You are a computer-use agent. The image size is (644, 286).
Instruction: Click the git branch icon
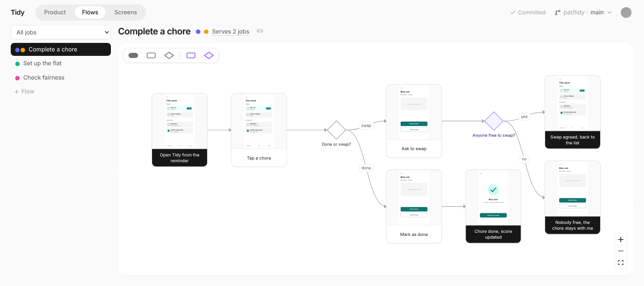point(558,13)
